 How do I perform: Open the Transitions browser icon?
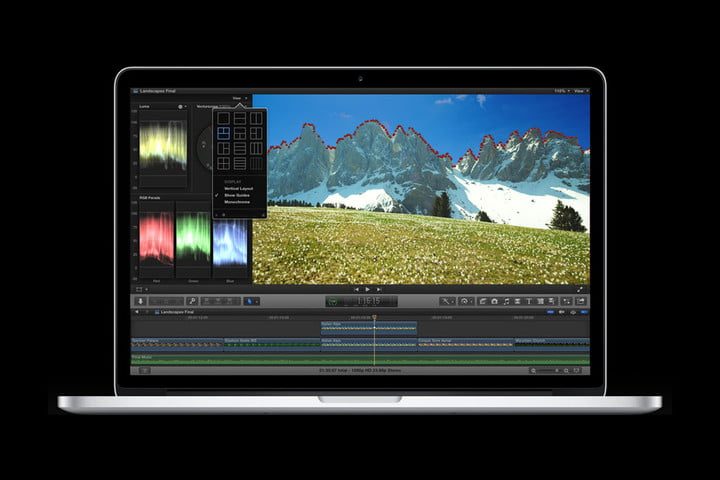tap(518, 301)
